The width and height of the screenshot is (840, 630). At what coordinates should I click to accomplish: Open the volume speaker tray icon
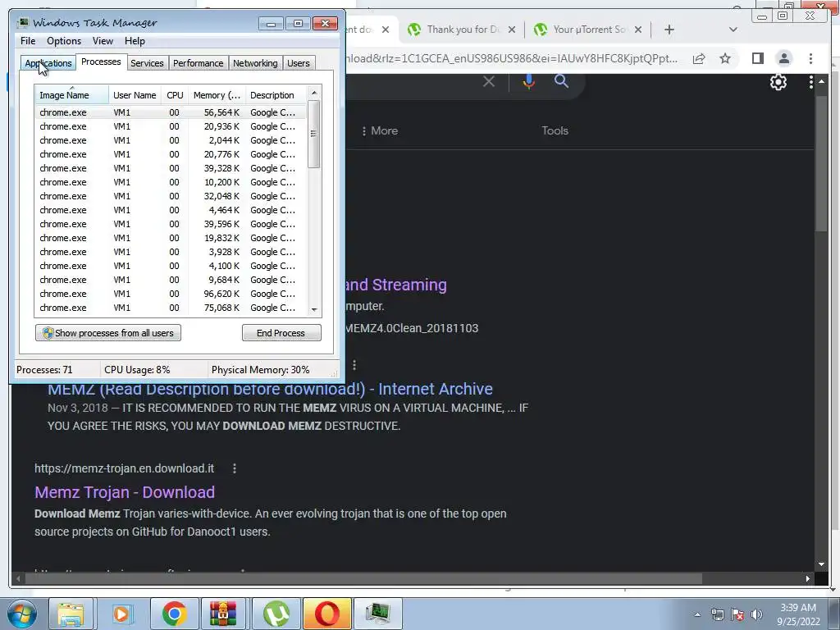click(756, 614)
